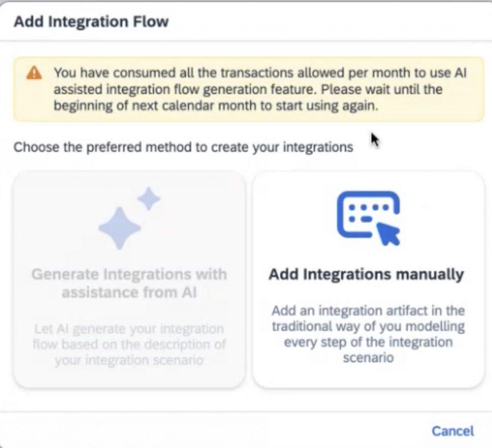Click the greyed-out Generate Integrations with AI heading
Viewport: 492px width, 448px height.
(129, 283)
